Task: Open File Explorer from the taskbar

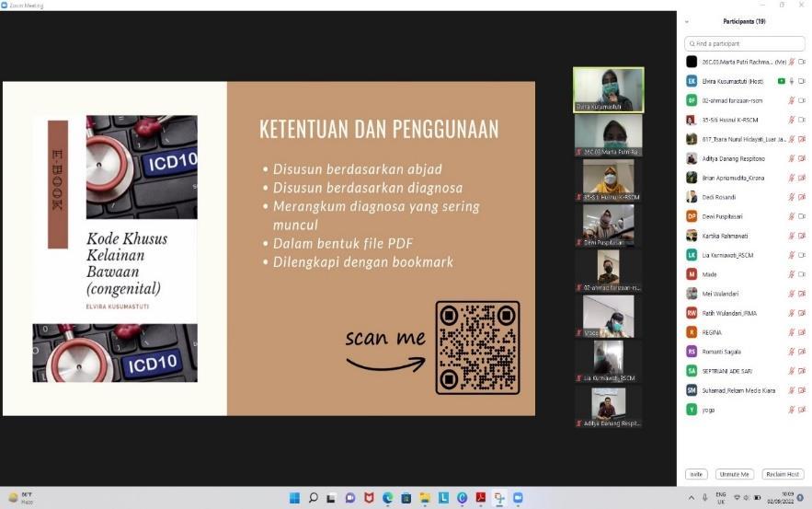Action: tap(425, 498)
